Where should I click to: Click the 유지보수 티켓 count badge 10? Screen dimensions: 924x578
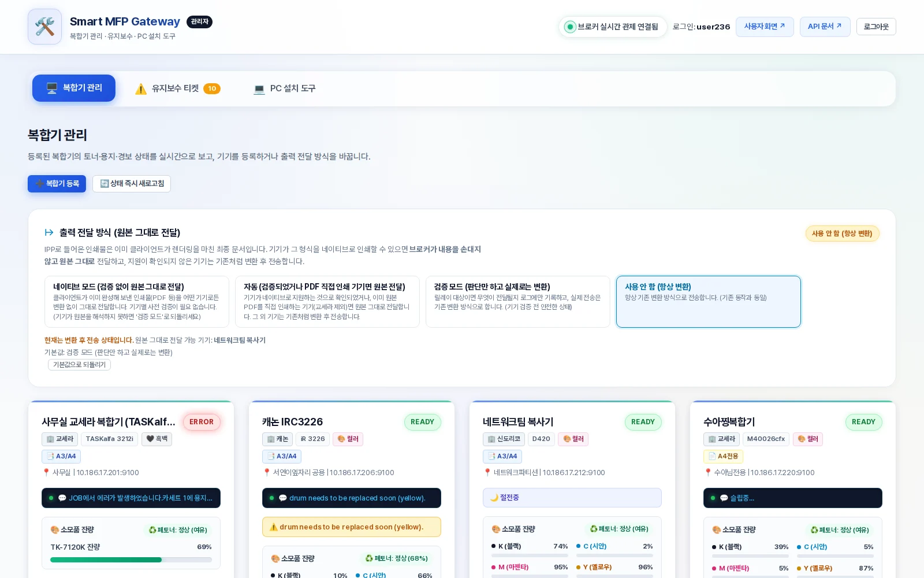tap(212, 88)
